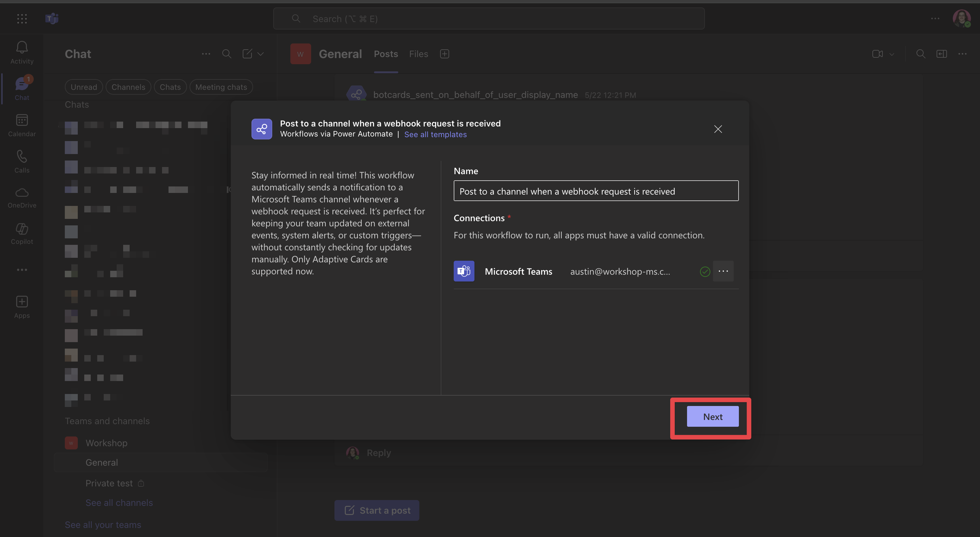The height and width of the screenshot is (537, 980).
Task: Search in the General channel
Action: [x=921, y=54]
